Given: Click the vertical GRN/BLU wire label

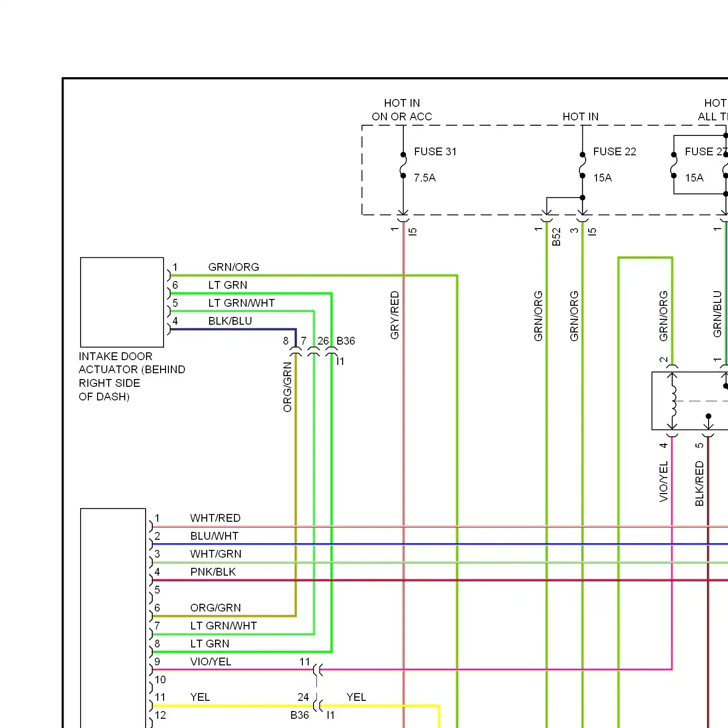Looking at the screenshot, I should tap(717, 314).
